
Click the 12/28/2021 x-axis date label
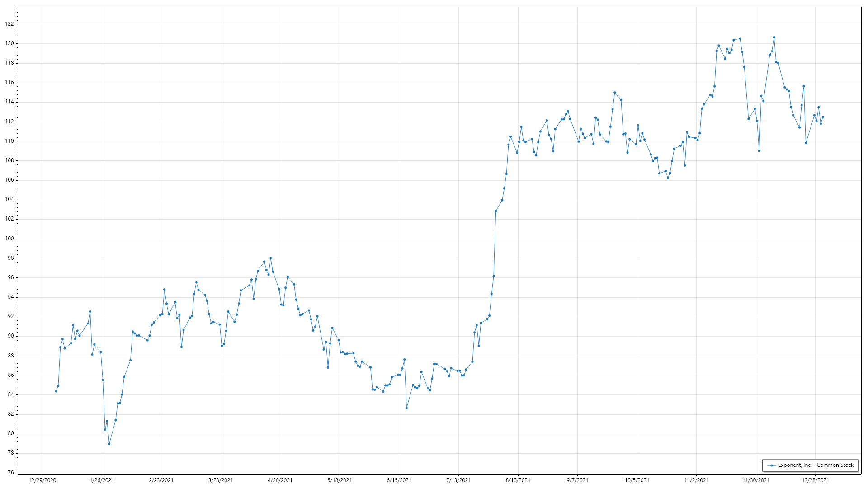click(x=815, y=480)
